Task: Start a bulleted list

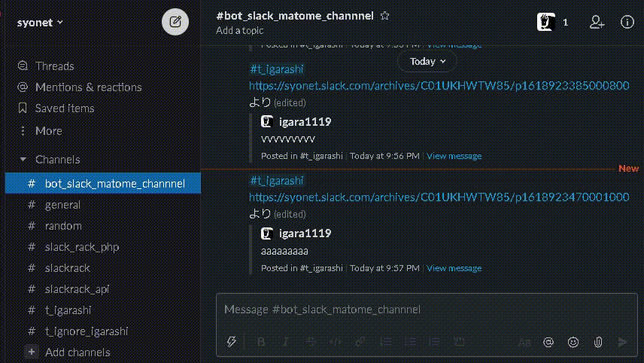Action: tap(410, 342)
